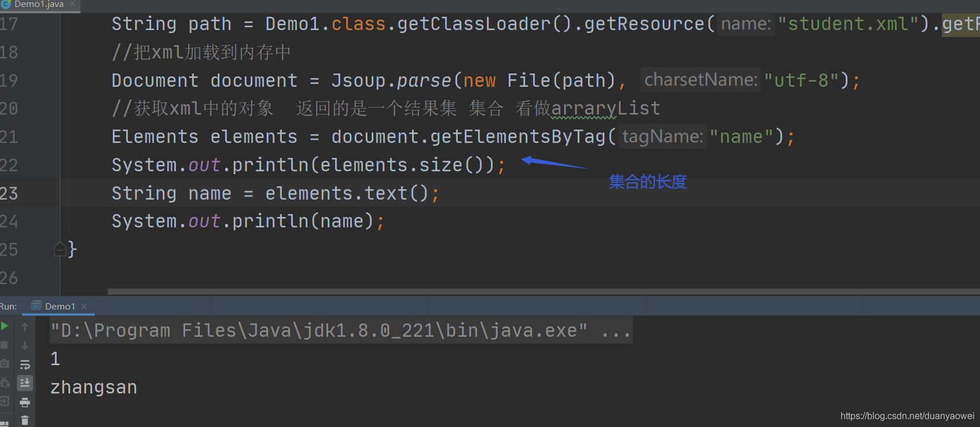The width and height of the screenshot is (980, 427).
Task: Click "elements.size()" in line 22
Action: tap(402, 165)
